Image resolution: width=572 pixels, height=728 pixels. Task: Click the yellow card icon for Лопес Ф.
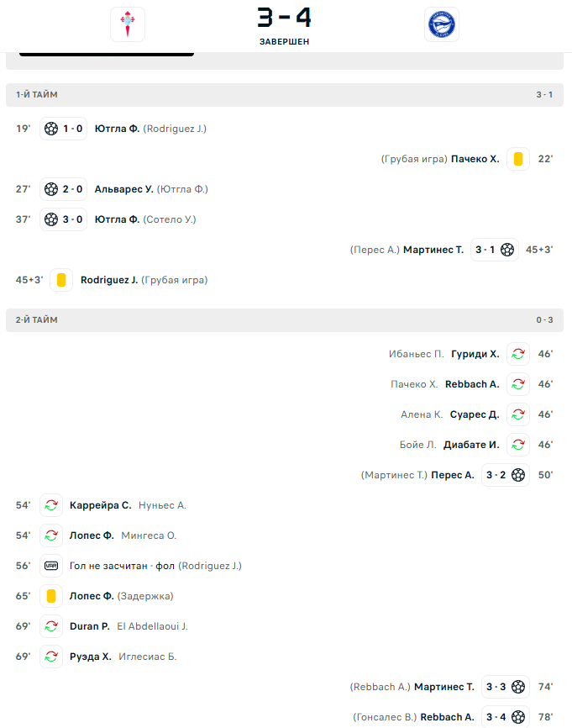coord(51,596)
